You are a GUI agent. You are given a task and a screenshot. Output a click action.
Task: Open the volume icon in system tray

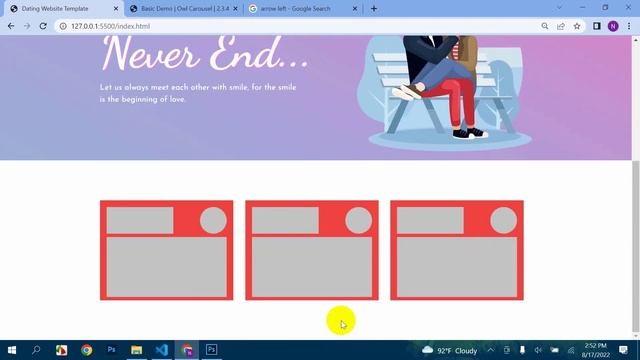click(x=538, y=350)
